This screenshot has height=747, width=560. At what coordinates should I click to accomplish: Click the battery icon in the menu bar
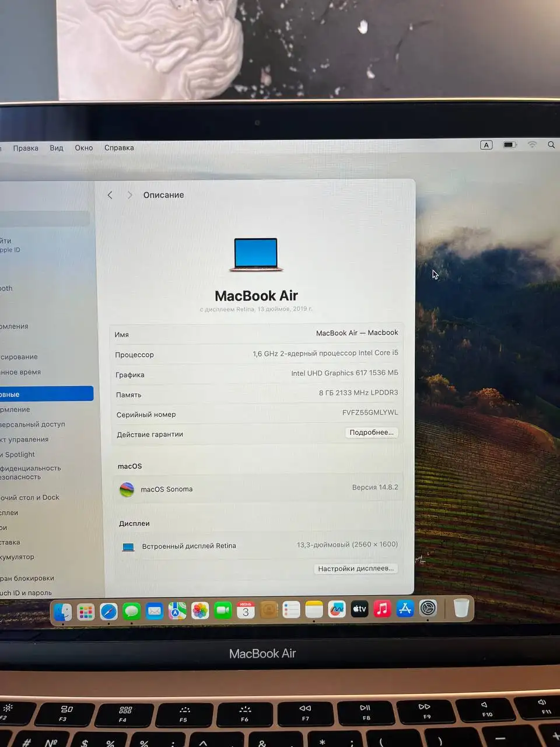click(x=510, y=145)
